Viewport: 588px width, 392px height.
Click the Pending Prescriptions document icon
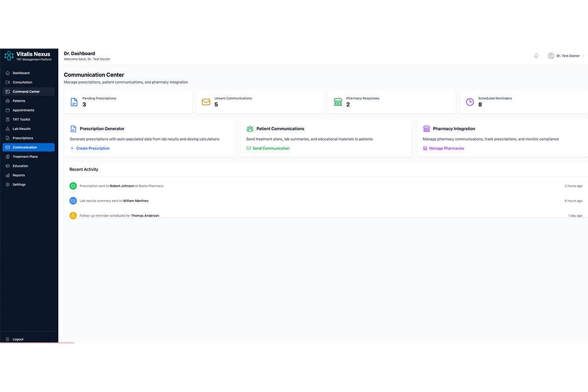(73, 102)
